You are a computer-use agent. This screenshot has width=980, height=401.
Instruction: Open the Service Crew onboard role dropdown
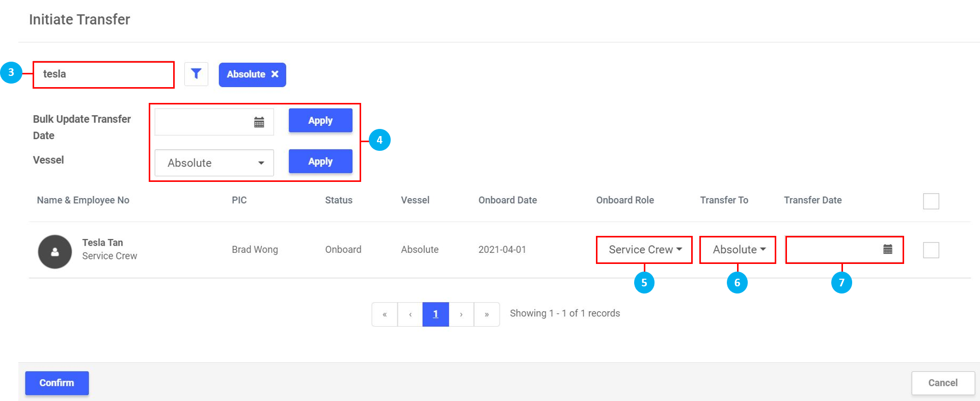[644, 250]
